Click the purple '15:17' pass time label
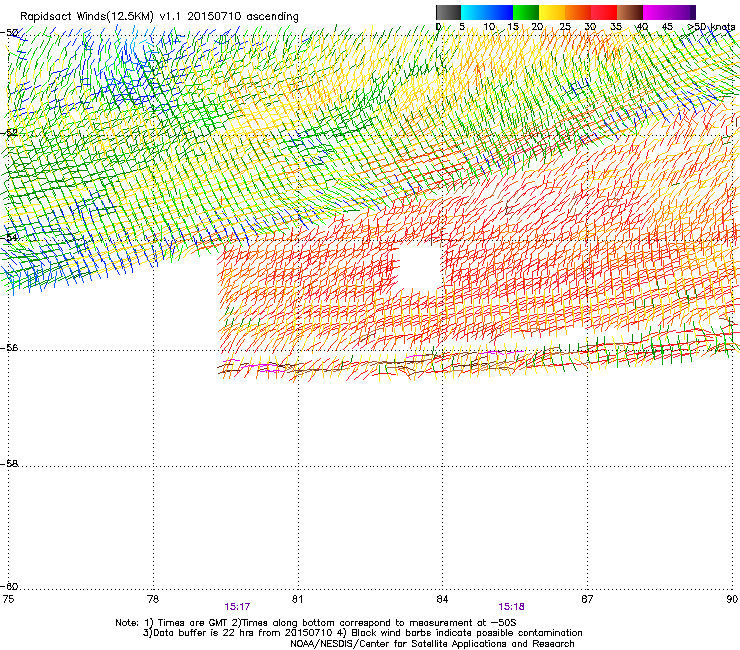This screenshot has width=740, height=650. click(237, 607)
